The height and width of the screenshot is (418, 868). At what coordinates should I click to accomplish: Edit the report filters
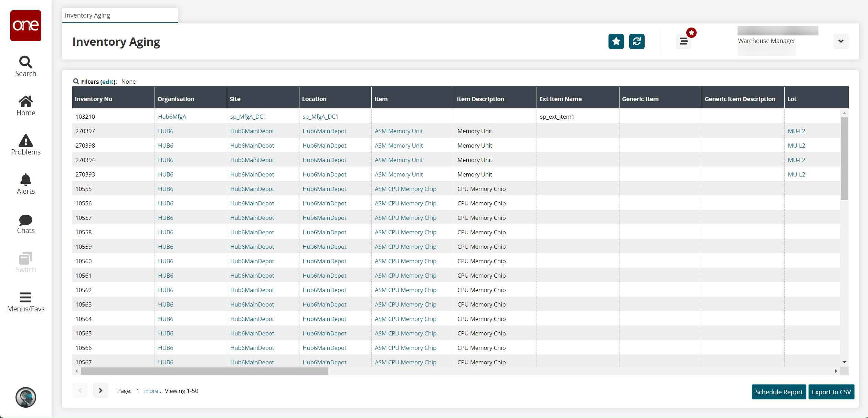click(x=108, y=82)
